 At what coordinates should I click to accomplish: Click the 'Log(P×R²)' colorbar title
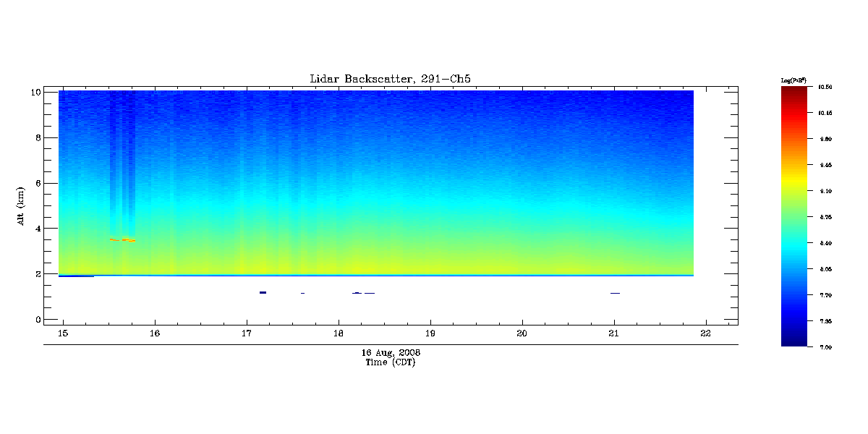[793, 80]
